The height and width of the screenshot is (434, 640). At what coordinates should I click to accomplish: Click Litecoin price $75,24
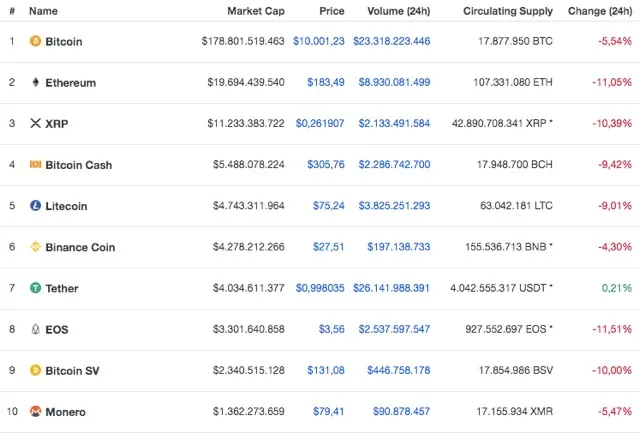[329, 206]
